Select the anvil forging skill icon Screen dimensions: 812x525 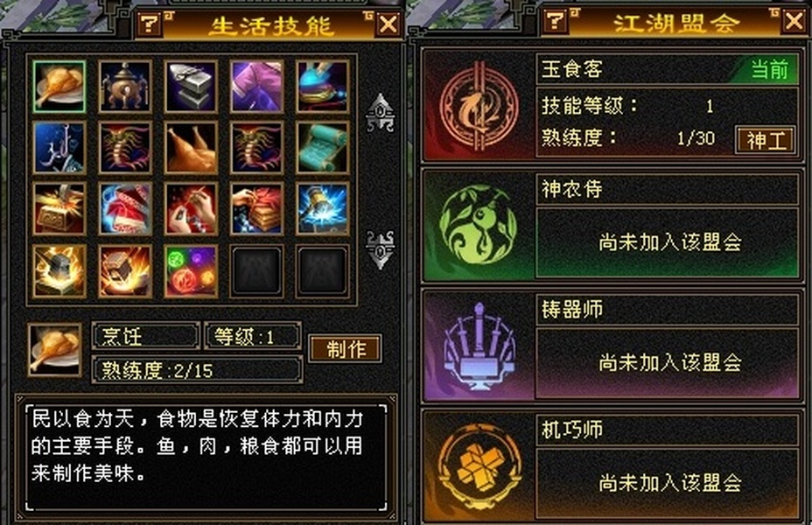(191, 87)
